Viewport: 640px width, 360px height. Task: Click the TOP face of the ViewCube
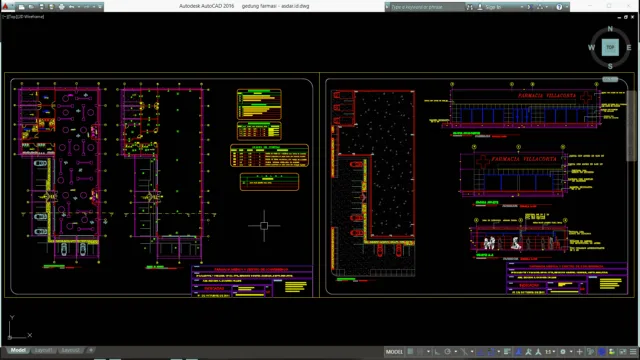tap(610, 48)
